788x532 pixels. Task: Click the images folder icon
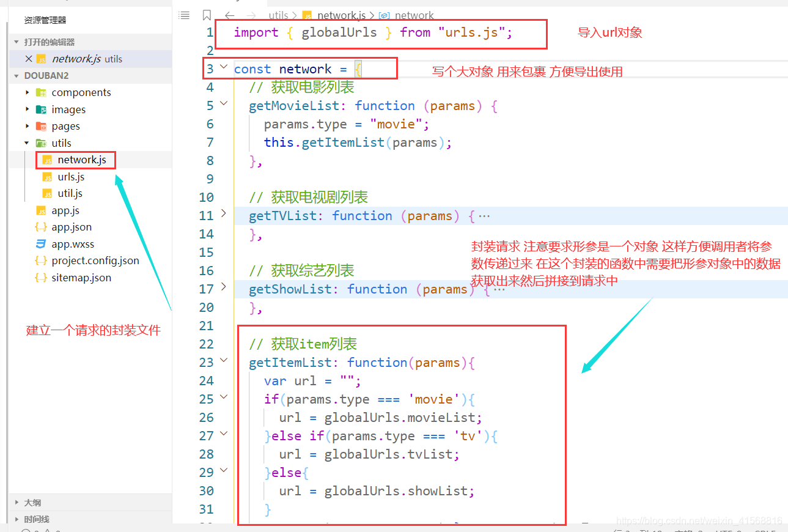tap(41, 109)
